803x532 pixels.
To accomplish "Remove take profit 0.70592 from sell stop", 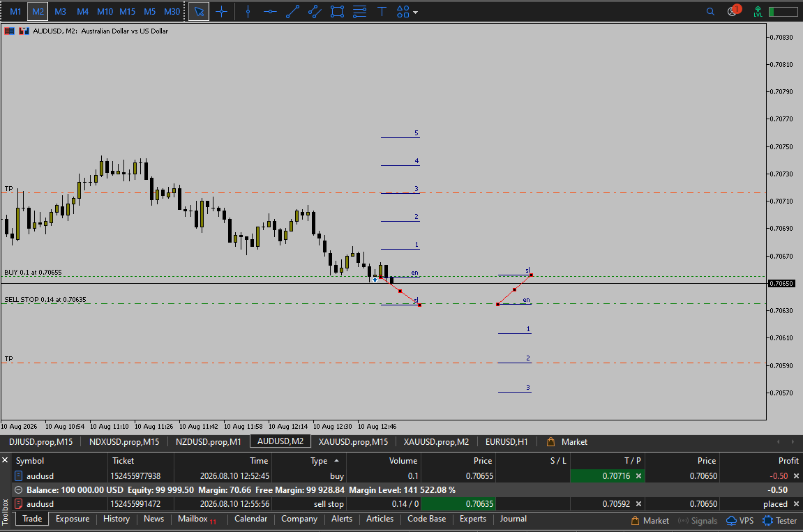I will [638, 504].
